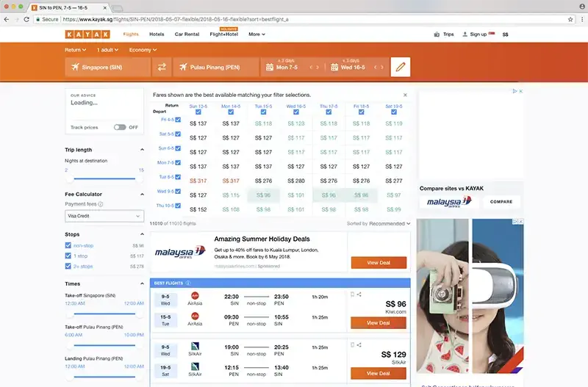Collapse the Trip length section
Image resolution: width=588 pixels, height=387 pixels.
pos(142,150)
